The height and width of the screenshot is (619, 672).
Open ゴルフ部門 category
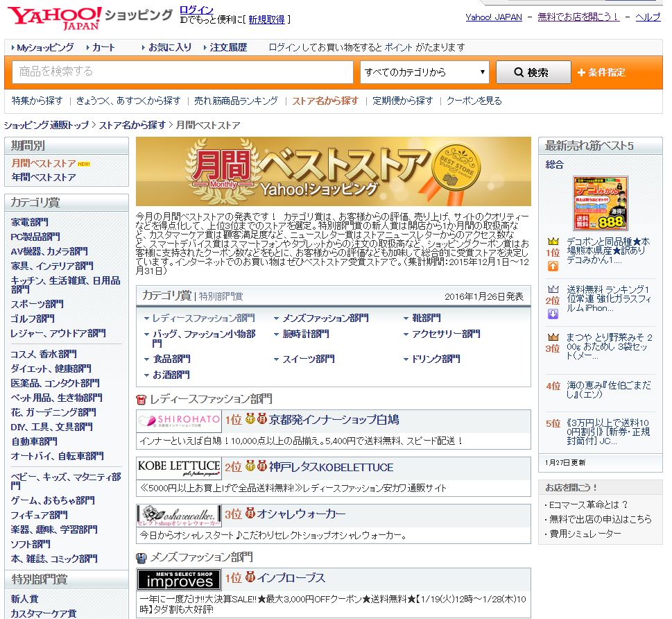click(x=33, y=319)
